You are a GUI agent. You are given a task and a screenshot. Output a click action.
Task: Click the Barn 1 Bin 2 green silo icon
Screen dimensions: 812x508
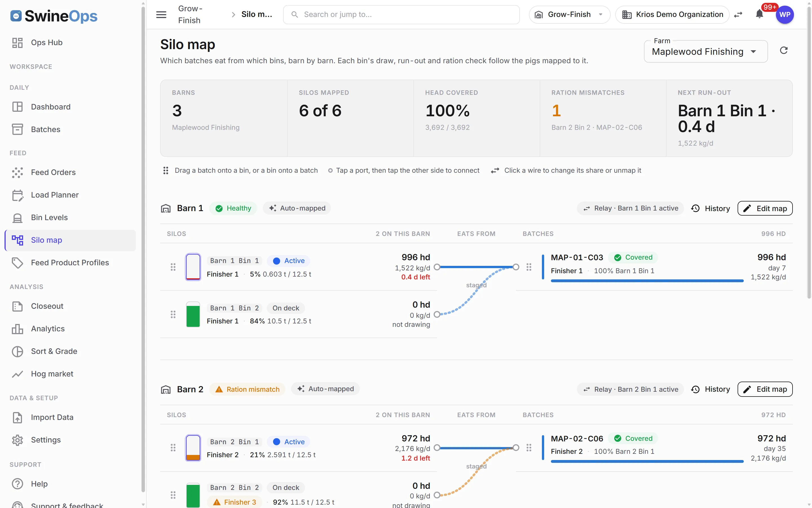193,314
